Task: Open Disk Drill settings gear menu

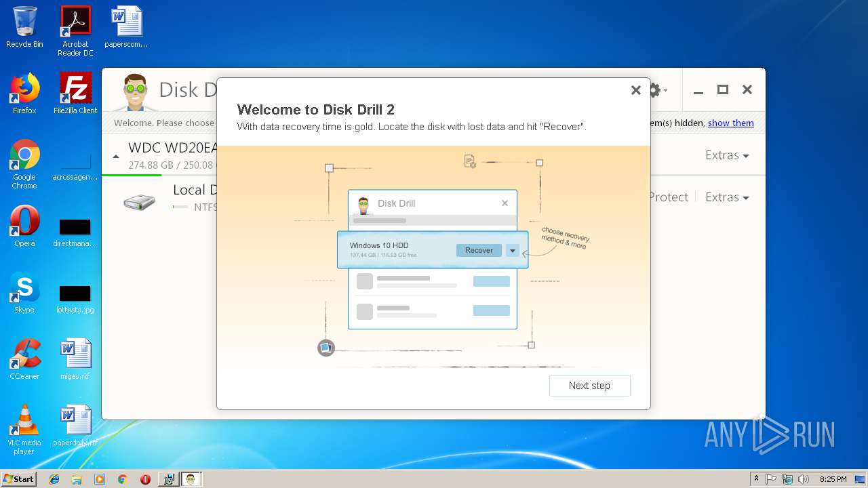Action: pyautogui.click(x=656, y=90)
